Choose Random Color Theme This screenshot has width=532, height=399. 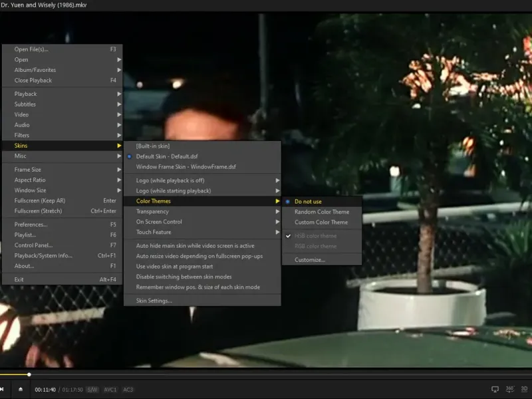click(x=321, y=212)
